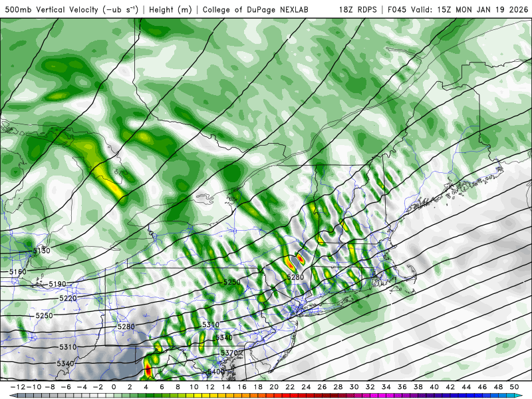Click the 32 value on the color scale
Screen dimensions: 532x399
[370, 387]
